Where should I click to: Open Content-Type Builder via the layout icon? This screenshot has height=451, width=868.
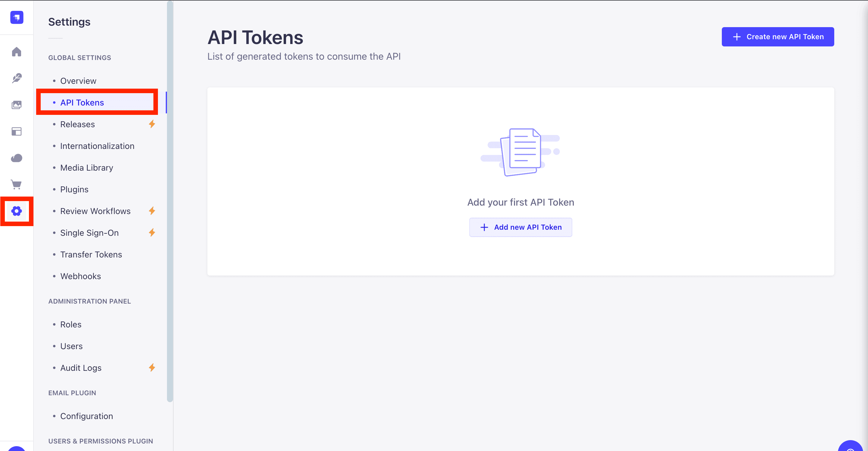(x=17, y=131)
